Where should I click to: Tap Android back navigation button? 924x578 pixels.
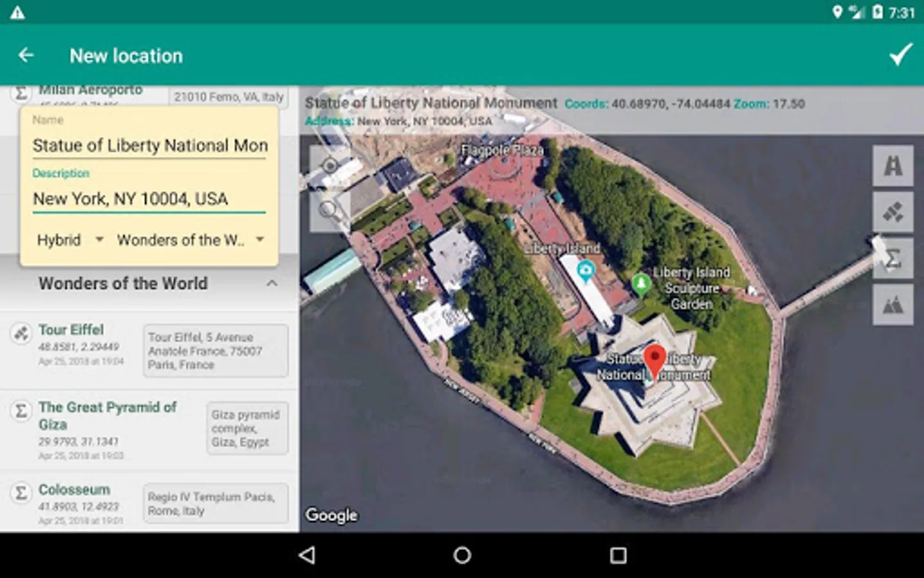tap(307, 555)
